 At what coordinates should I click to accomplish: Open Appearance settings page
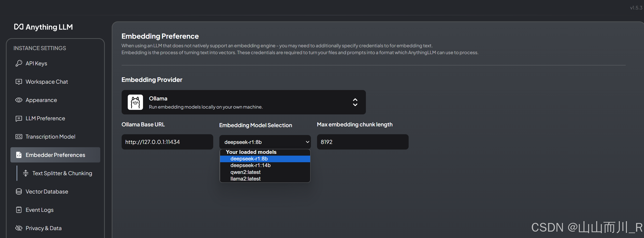pyautogui.click(x=55, y=100)
